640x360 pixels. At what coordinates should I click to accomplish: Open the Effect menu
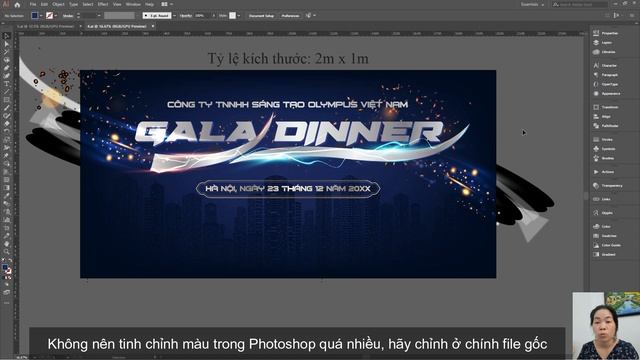click(103, 4)
